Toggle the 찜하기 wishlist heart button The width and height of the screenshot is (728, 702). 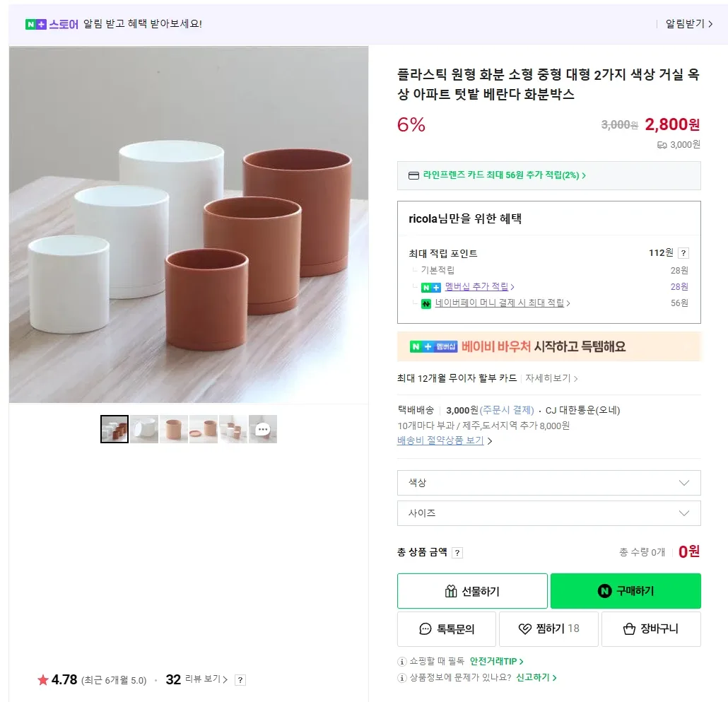[548, 628]
